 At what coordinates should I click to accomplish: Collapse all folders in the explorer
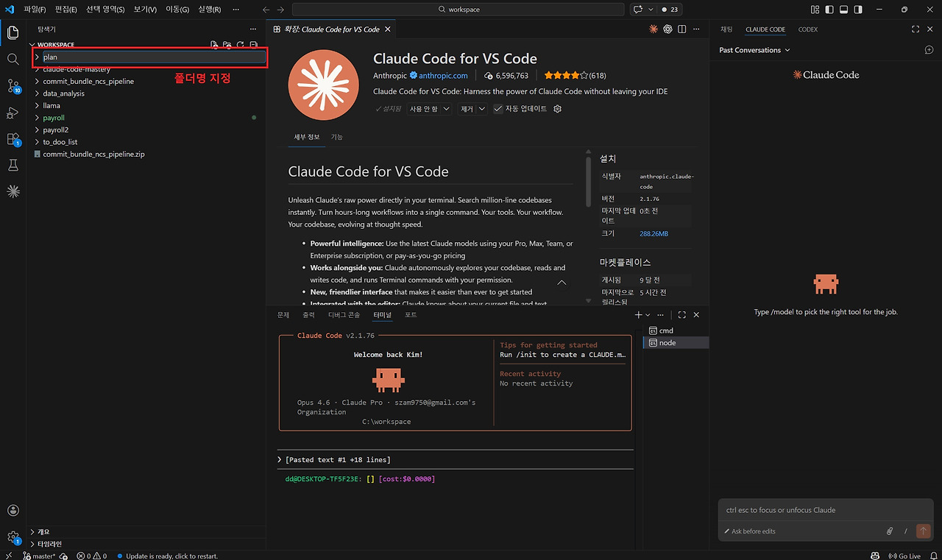click(254, 45)
